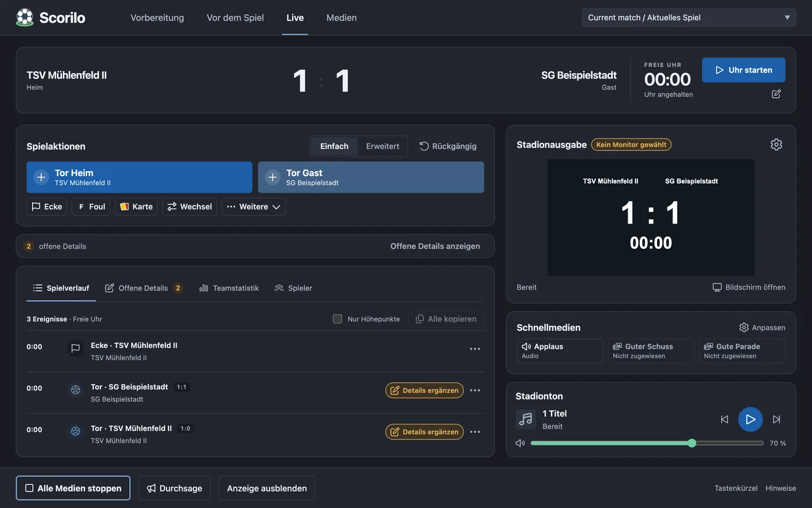Record a Wechsel substitution

tap(189, 207)
